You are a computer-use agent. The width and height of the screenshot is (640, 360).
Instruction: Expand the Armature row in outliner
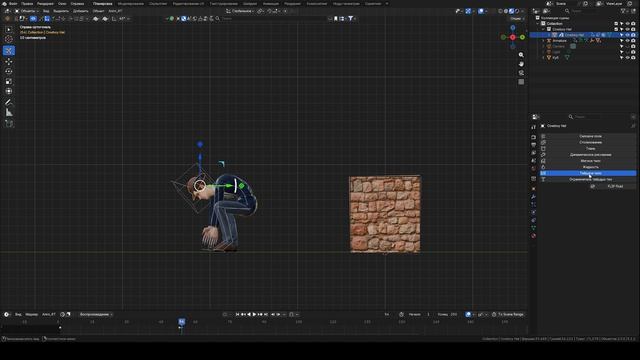[543, 41]
